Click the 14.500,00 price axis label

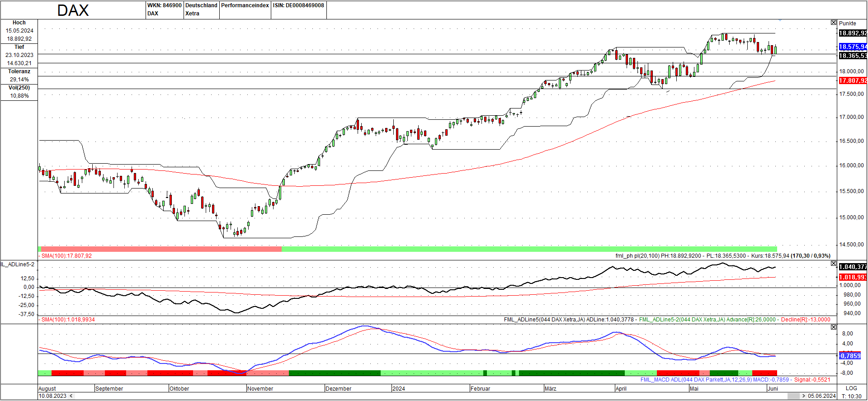click(852, 245)
